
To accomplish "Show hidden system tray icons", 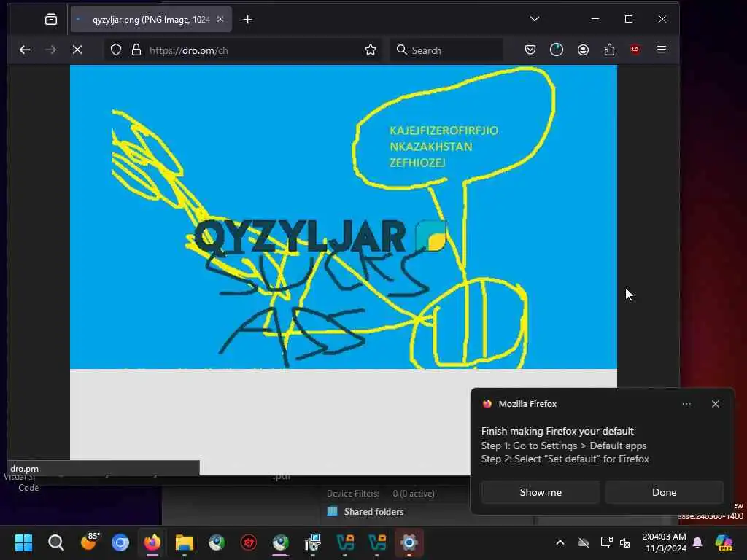I will pyautogui.click(x=560, y=542).
